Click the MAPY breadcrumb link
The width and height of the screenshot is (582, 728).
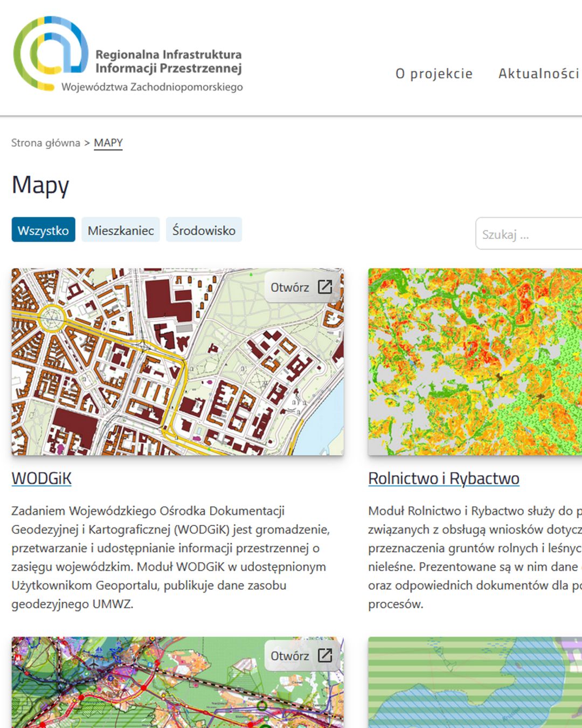108,143
